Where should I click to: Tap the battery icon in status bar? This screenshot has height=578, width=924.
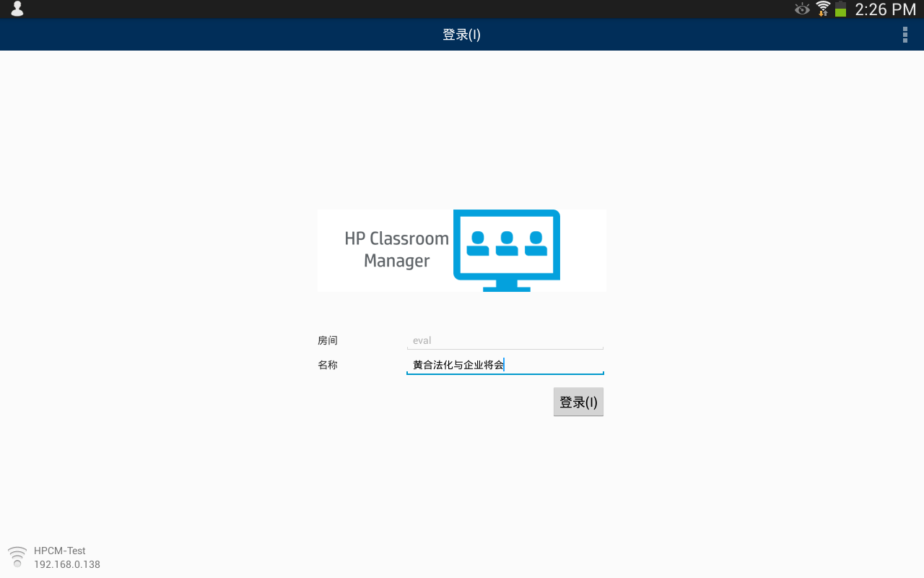(840, 9)
